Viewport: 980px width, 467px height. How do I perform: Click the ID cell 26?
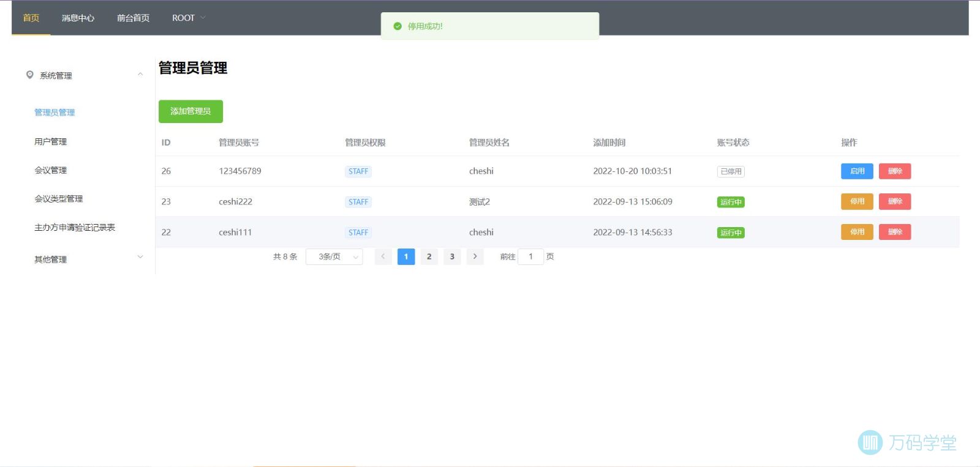pyautogui.click(x=166, y=171)
